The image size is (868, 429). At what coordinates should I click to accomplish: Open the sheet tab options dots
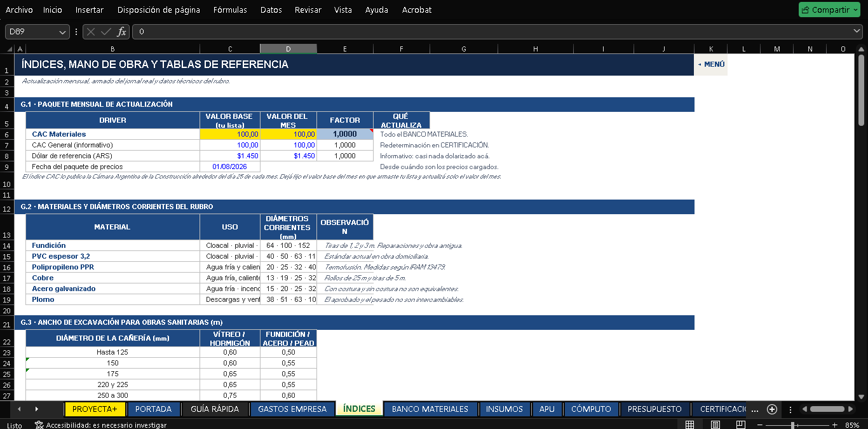click(x=790, y=409)
